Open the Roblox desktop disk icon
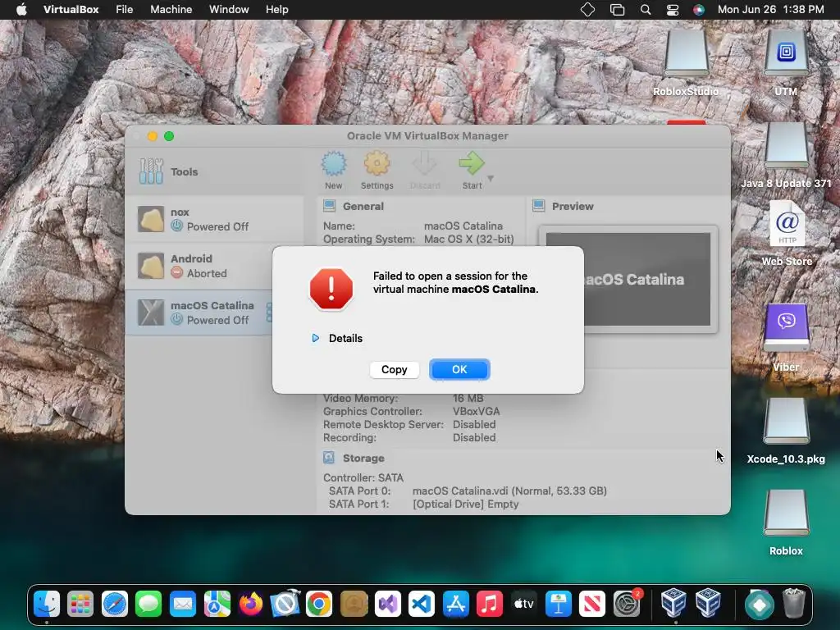Viewport: 840px width, 630px height. pyautogui.click(x=786, y=514)
